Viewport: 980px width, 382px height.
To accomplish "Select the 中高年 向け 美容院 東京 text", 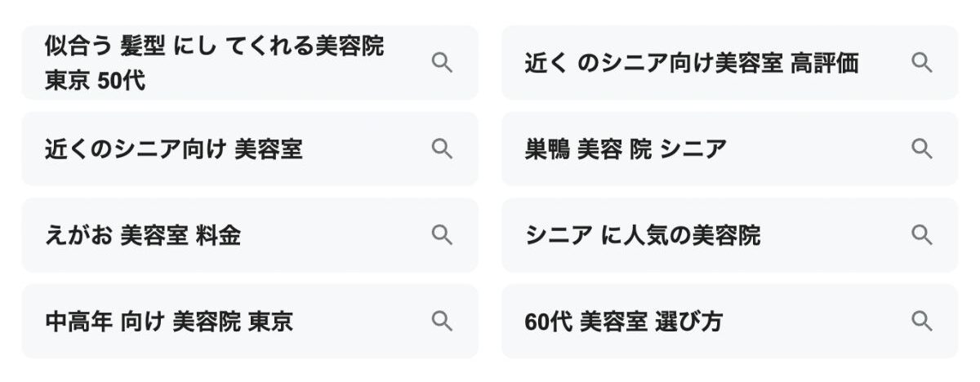I will 168,322.
